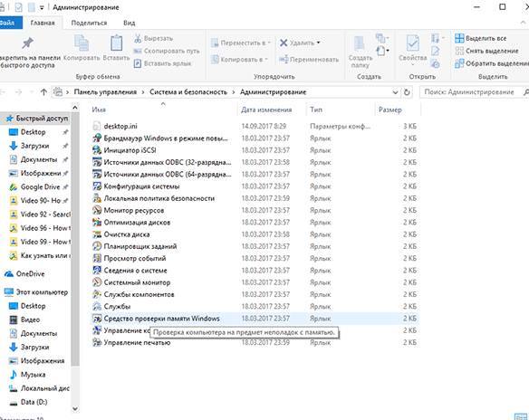Screen dimensions: 529x420
Task: Select the desktop.ini file icon
Action: click(97, 126)
